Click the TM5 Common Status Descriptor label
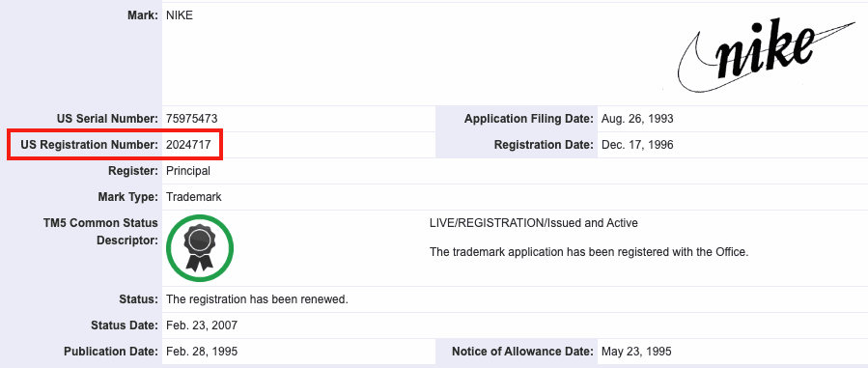The image size is (868, 368). [x=100, y=232]
